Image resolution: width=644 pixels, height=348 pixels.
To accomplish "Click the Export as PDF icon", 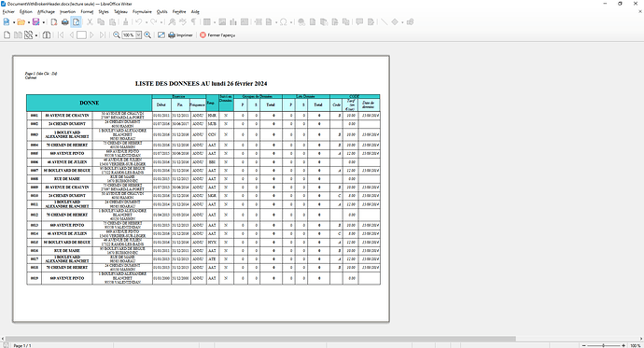I will [54, 22].
